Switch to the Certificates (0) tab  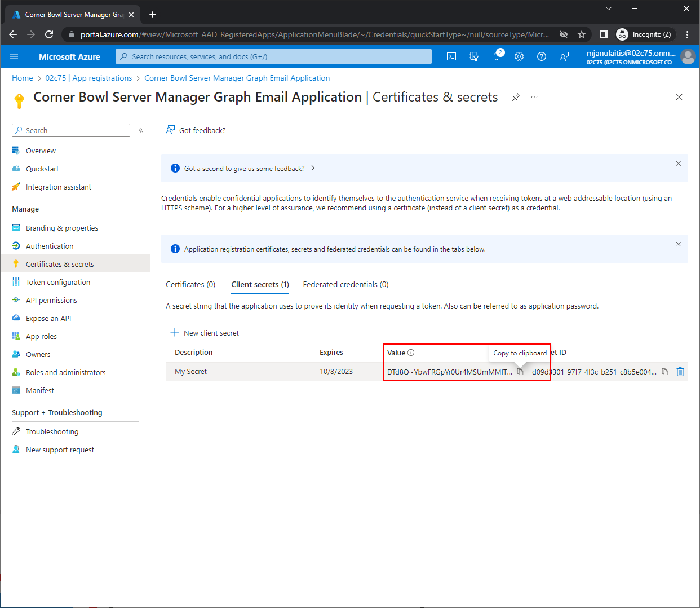190,284
